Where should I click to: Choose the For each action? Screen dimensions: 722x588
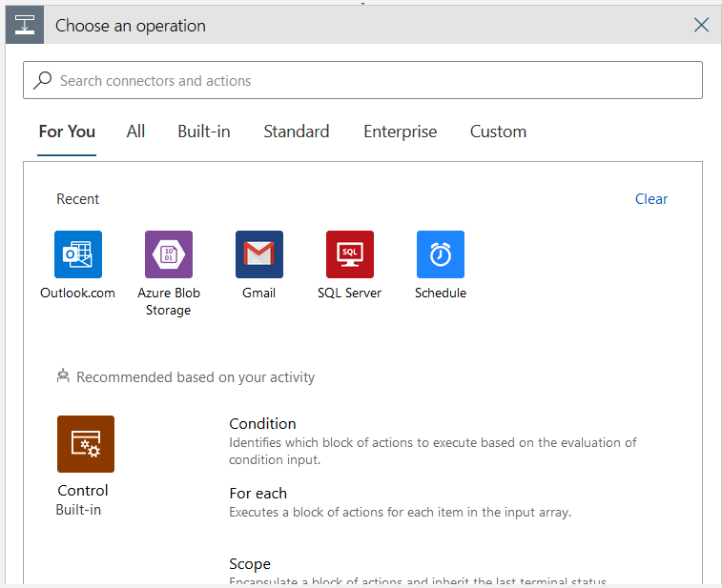pyautogui.click(x=258, y=494)
